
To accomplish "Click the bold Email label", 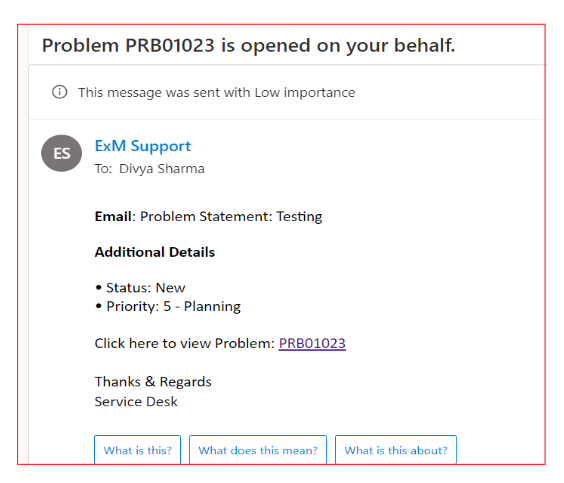I will click(x=113, y=217).
